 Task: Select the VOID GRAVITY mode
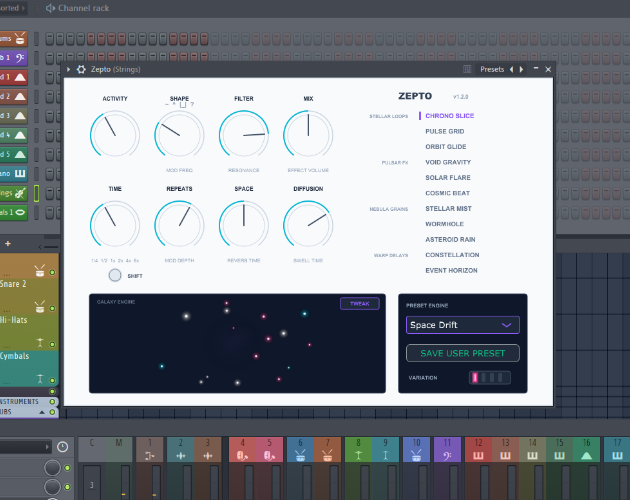point(448,162)
